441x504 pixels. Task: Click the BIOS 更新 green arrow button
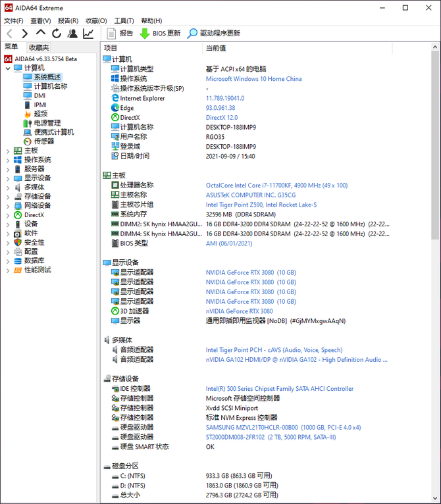pyautogui.click(x=159, y=33)
